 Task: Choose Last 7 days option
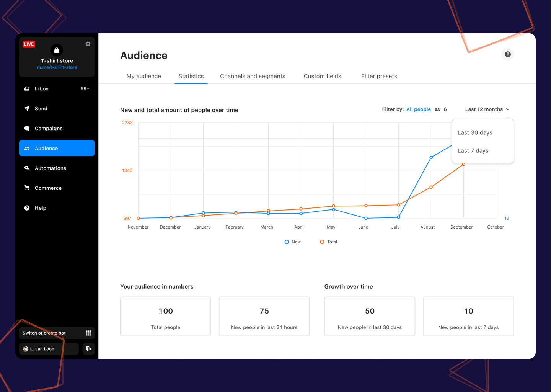click(x=473, y=151)
